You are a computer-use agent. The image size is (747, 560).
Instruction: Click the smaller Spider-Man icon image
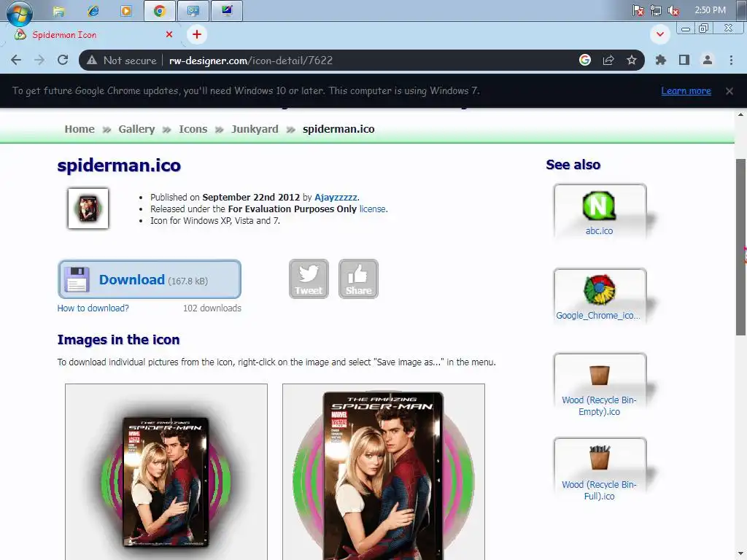pos(166,472)
